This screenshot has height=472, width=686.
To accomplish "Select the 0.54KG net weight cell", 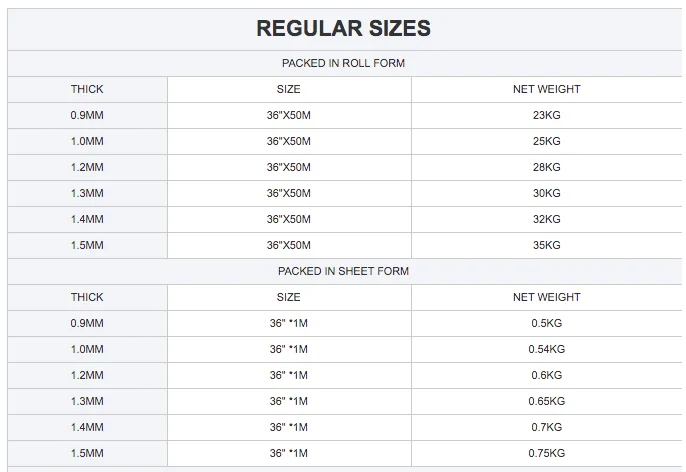I will pos(546,349).
